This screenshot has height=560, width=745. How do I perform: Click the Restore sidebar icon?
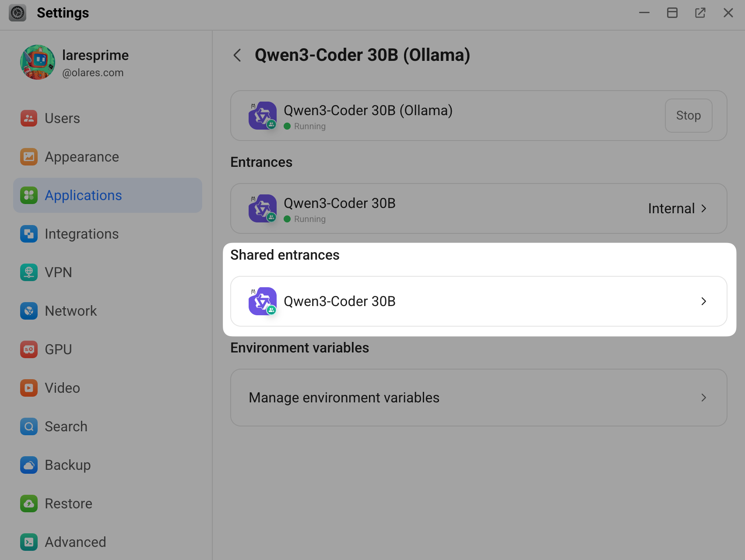point(29,504)
